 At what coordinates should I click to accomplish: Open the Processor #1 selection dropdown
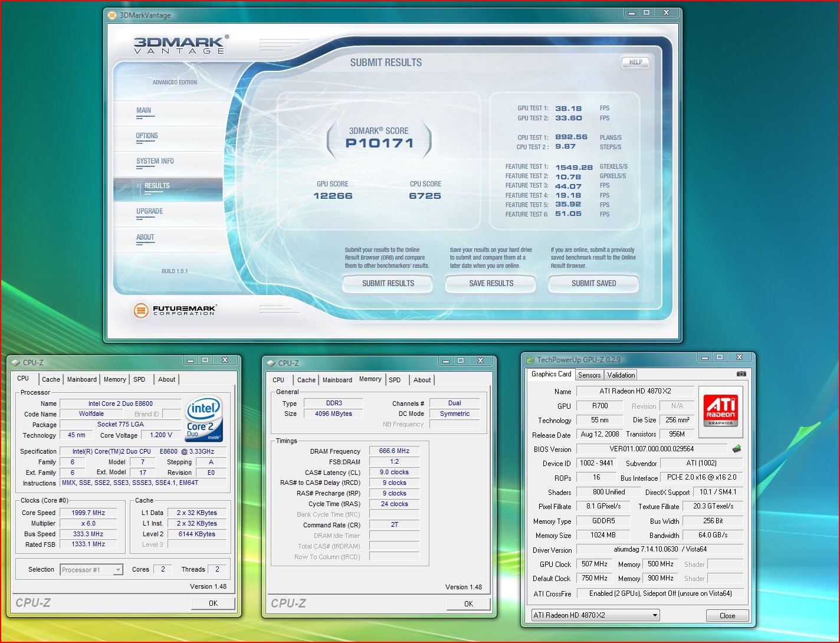(91, 569)
